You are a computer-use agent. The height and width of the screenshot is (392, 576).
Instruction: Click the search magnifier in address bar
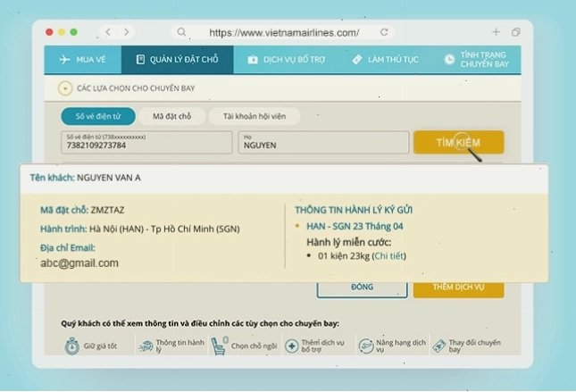[181, 32]
